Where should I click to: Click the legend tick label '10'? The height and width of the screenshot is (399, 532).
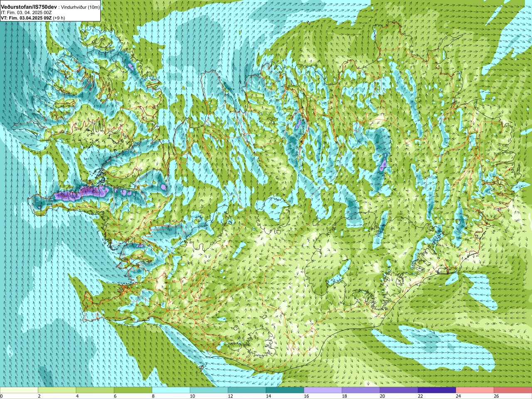tap(192, 396)
